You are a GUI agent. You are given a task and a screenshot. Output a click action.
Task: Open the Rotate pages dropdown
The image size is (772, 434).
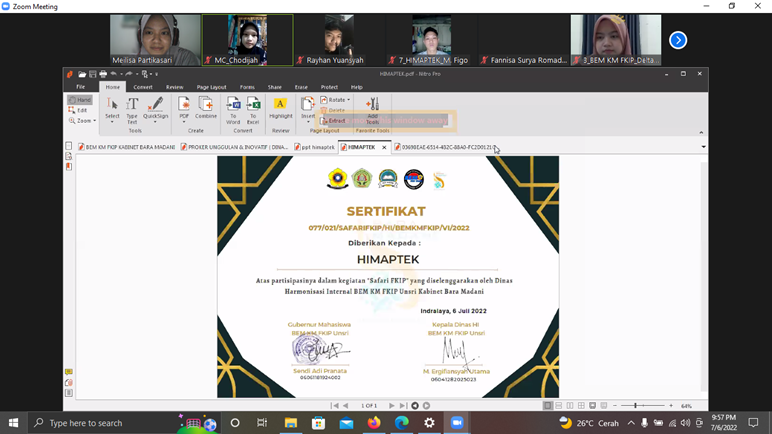pos(335,100)
